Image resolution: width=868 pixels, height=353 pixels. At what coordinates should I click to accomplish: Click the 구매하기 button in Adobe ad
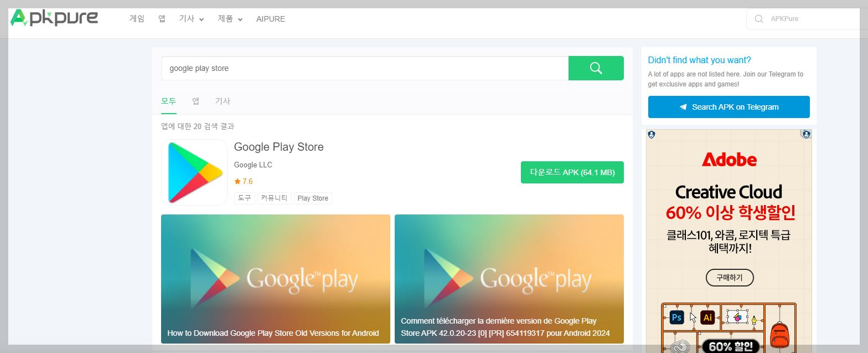click(730, 277)
